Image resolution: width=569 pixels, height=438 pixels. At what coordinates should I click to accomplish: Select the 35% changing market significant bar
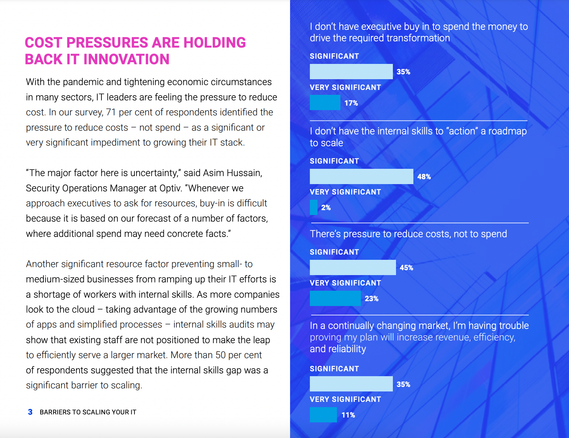pos(351,384)
